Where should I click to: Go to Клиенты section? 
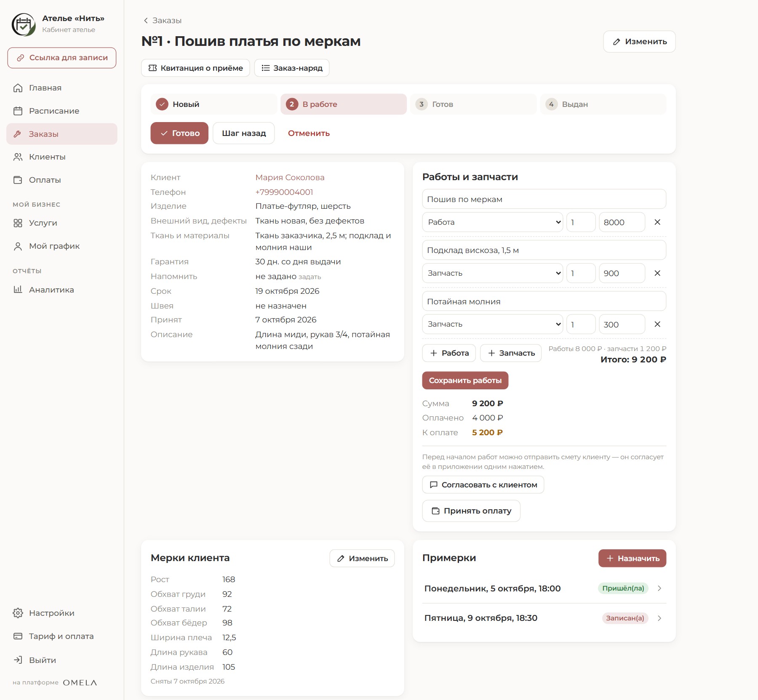tap(61, 157)
